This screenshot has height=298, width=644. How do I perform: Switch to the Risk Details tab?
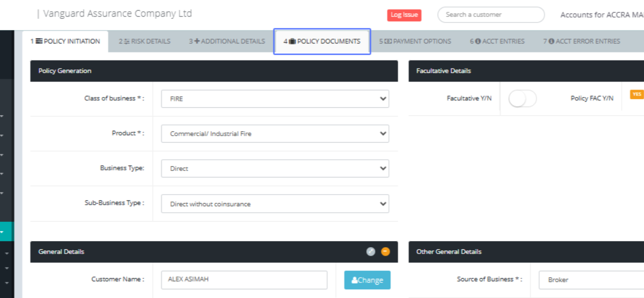pos(144,41)
